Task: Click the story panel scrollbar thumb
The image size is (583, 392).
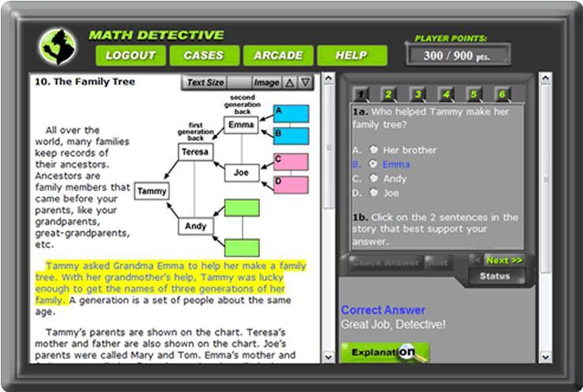Action: (x=329, y=147)
